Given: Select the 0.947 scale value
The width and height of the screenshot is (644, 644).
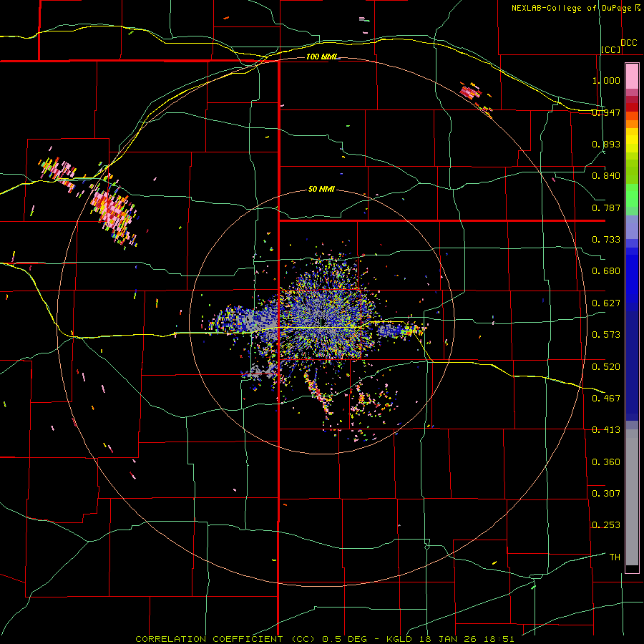Looking at the screenshot, I should [606, 112].
